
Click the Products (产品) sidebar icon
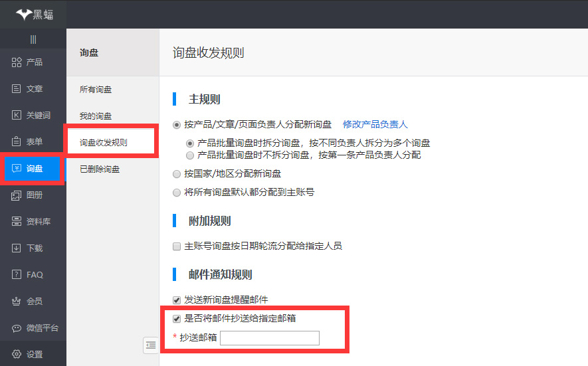[x=17, y=62]
